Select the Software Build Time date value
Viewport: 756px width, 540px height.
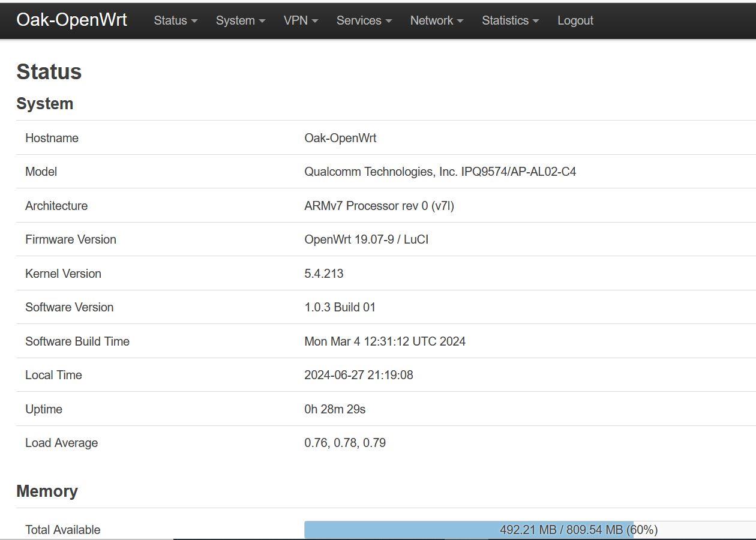pyautogui.click(x=385, y=341)
